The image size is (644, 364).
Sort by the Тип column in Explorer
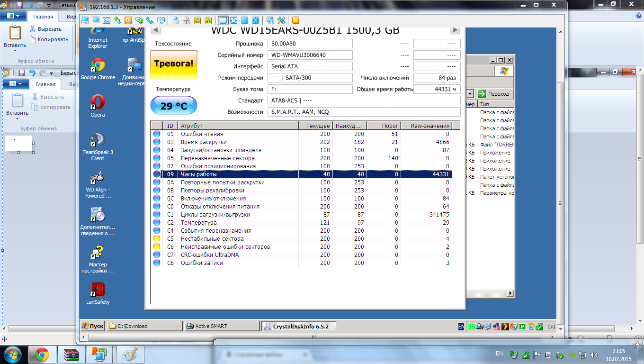click(496, 104)
